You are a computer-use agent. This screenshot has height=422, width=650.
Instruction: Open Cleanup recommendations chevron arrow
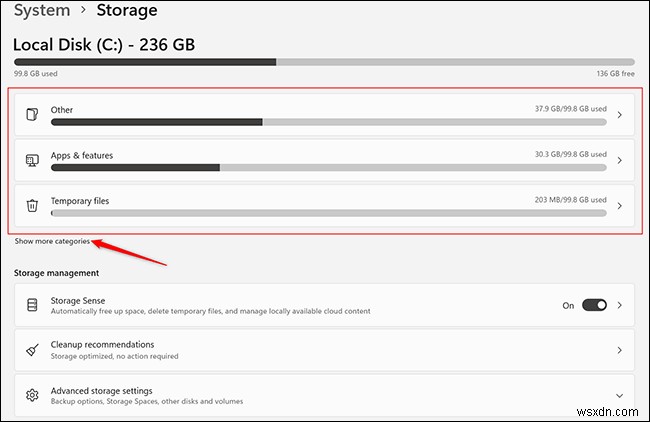620,350
